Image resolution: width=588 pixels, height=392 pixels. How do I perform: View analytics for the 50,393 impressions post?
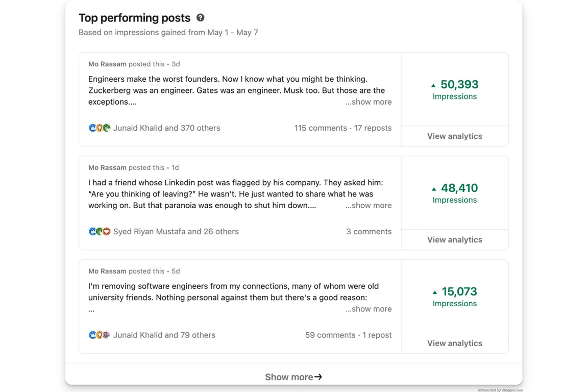tap(454, 136)
